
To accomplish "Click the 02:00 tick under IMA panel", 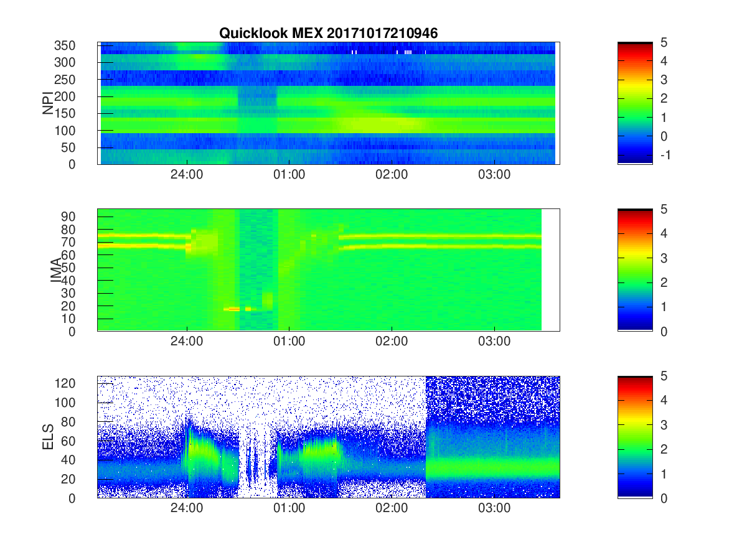I will click(392, 341).
